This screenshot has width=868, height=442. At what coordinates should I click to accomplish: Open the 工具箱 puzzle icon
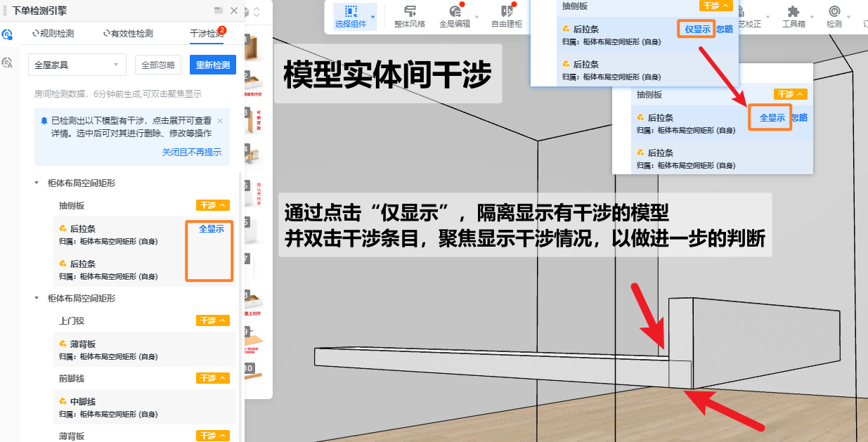pyautogui.click(x=793, y=16)
